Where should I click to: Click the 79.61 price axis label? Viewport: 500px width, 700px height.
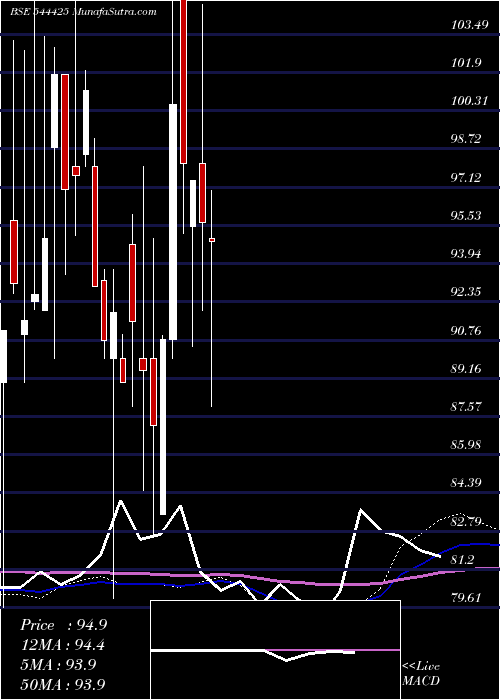click(x=467, y=598)
